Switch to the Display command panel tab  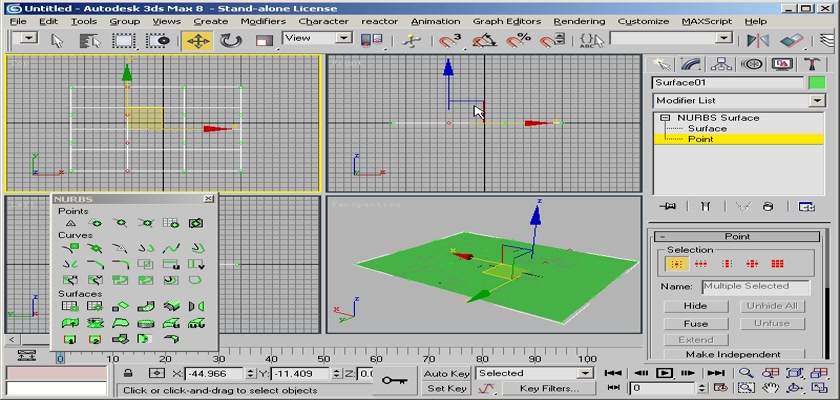(x=782, y=64)
